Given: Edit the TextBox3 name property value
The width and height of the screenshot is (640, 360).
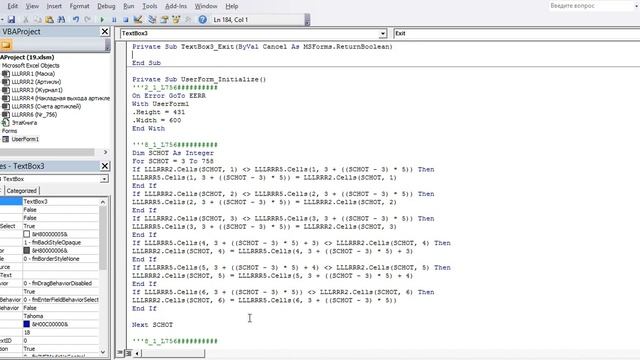Looking at the screenshot, I should (x=60, y=202).
